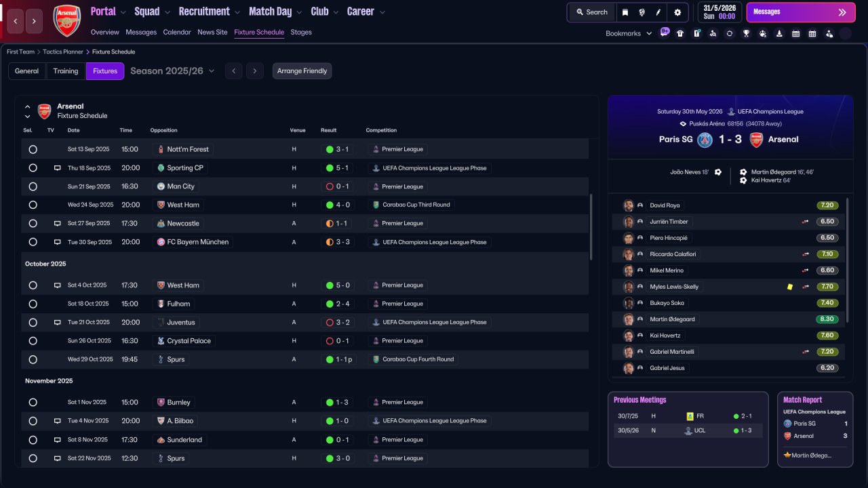This screenshot has height=488, width=868.
Task: Click the goal ball icon beside João Neves
Action: coord(718,172)
